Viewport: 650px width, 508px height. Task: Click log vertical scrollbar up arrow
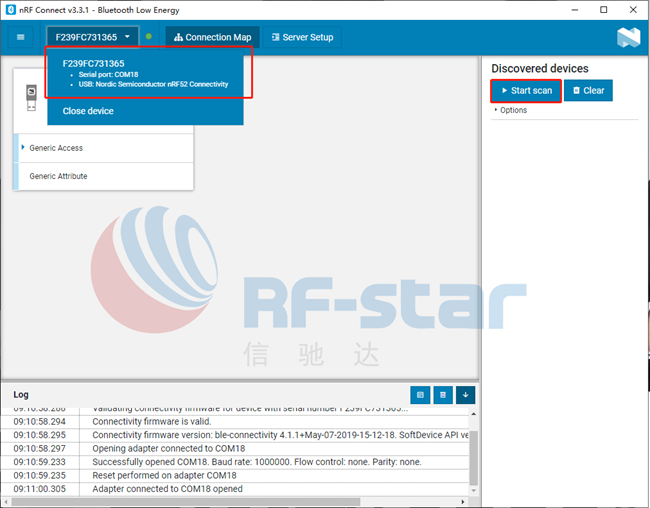click(x=473, y=414)
